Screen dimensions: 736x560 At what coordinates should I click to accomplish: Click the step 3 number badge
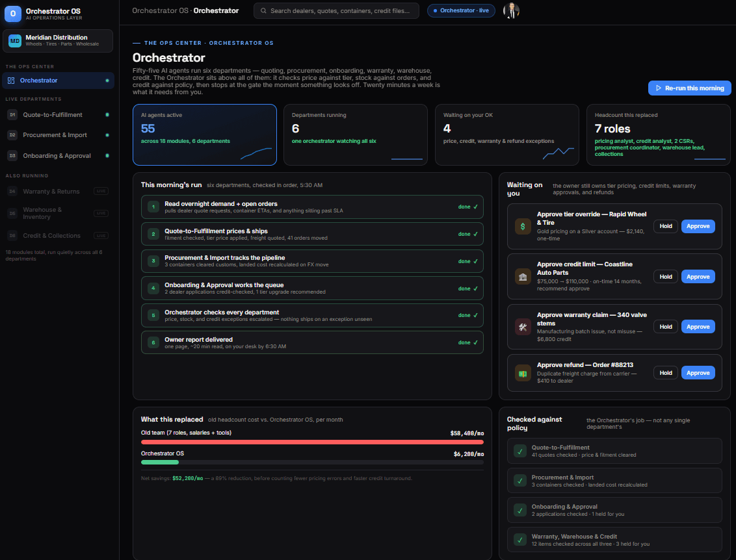pyautogui.click(x=153, y=261)
